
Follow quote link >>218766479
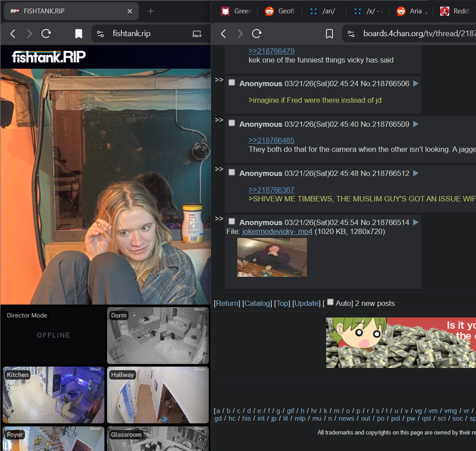tap(271, 51)
